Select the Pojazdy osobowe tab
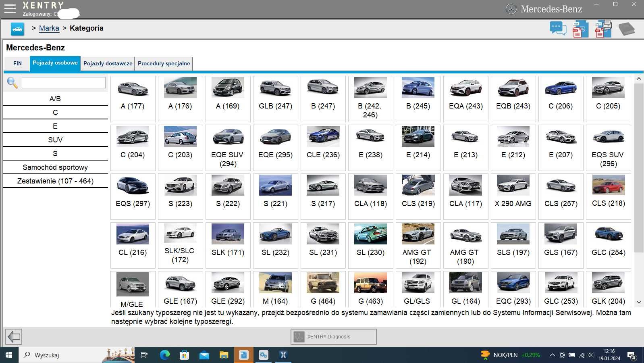This screenshot has width=644, height=363. pos(55,63)
